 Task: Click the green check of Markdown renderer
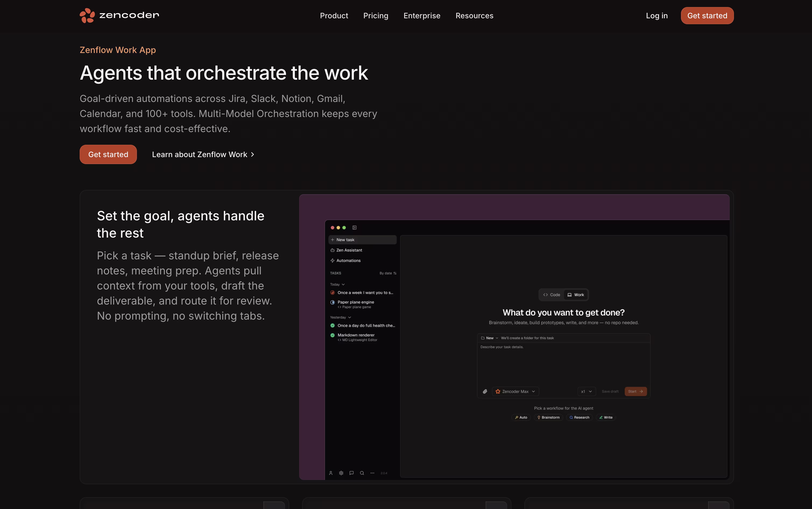[x=332, y=335]
